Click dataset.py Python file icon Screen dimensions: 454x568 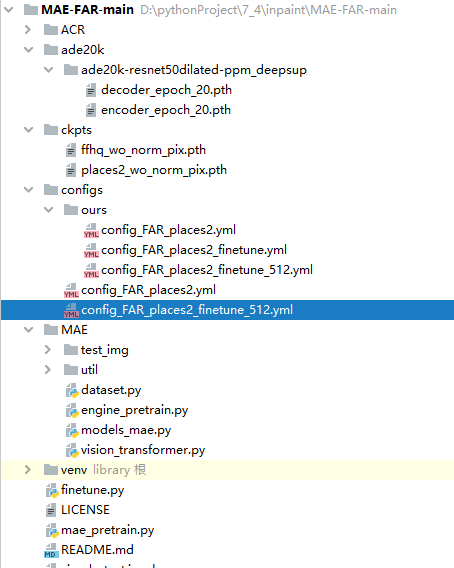pyautogui.click(x=72, y=390)
